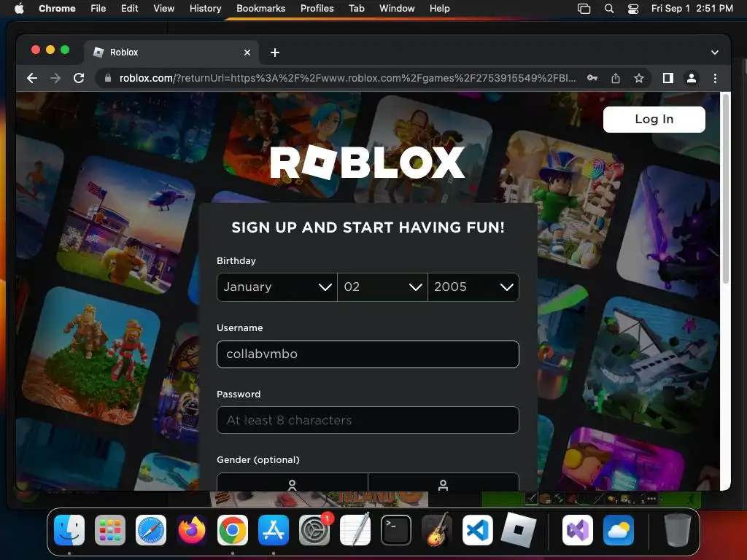Click the Password input field
This screenshot has height=560, width=747.
pyautogui.click(x=368, y=420)
